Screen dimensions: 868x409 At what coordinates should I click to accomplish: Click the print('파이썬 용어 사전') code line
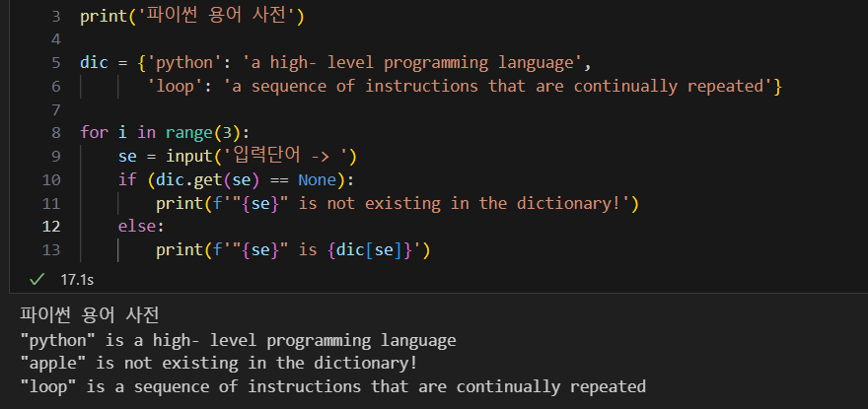pyautogui.click(x=192, y=16)
